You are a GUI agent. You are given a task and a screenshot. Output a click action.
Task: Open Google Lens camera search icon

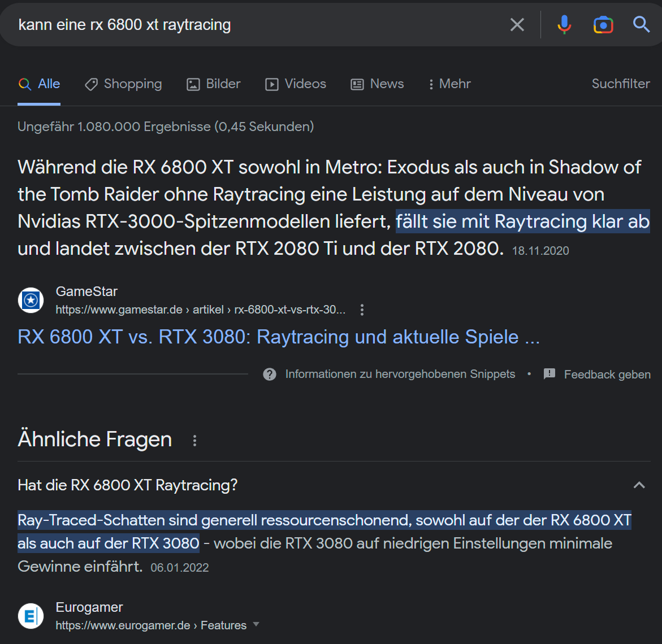603,25
